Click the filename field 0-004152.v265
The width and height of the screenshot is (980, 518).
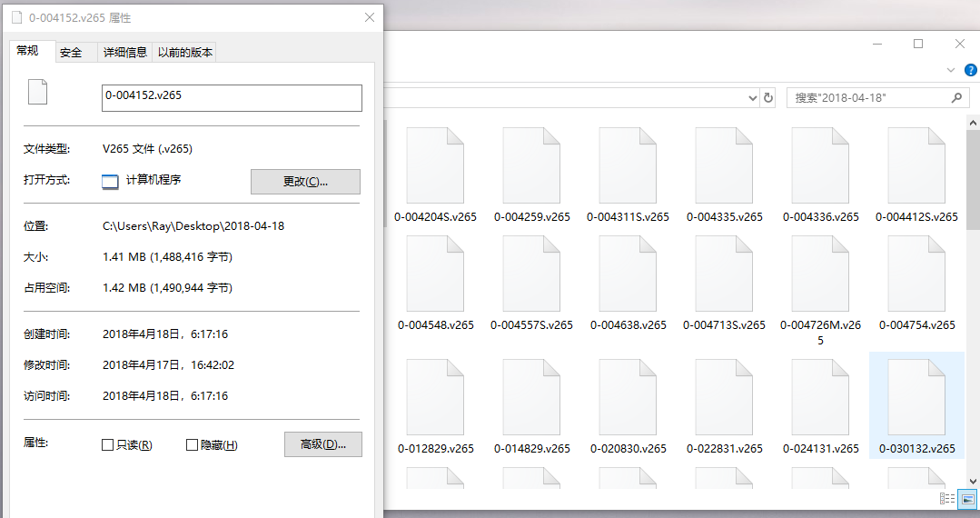(232, 98)
